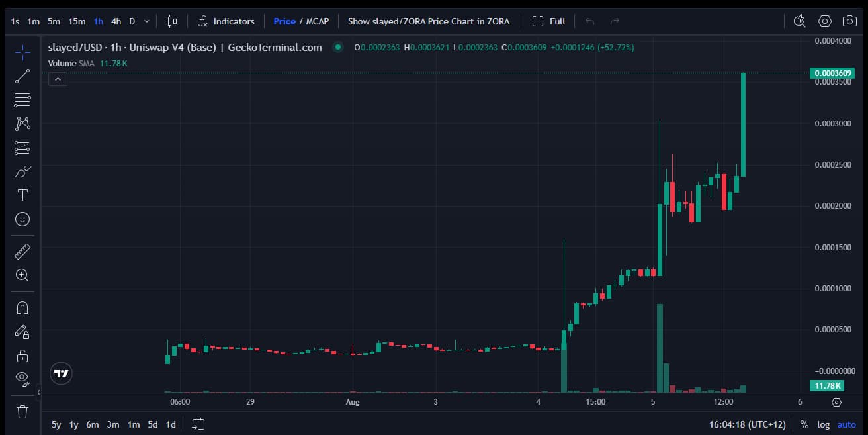Toggle percent scale on price axis
Image resolution: width=868 pixels, height=435 pixels.
pos(804,424)
